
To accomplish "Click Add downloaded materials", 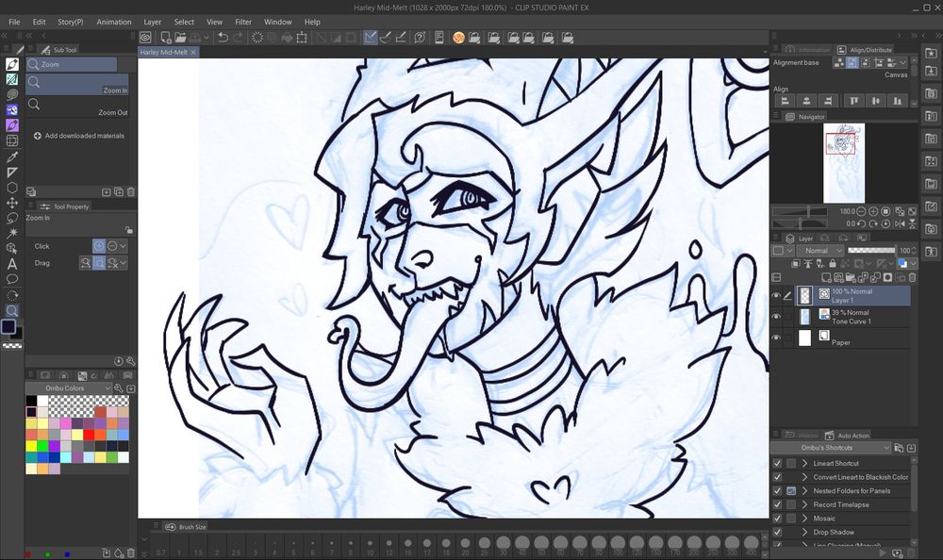I will [x=79, y=136].
